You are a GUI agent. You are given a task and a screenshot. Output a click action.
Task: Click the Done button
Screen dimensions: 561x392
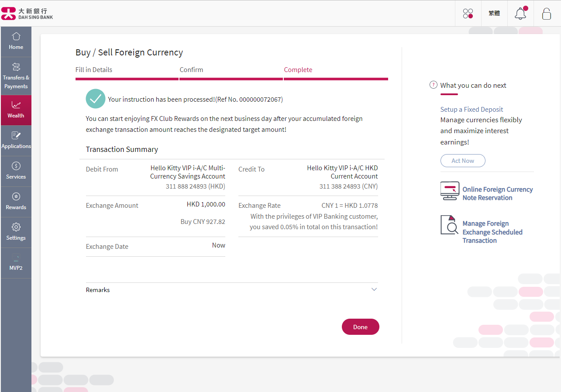click(361, 327)
